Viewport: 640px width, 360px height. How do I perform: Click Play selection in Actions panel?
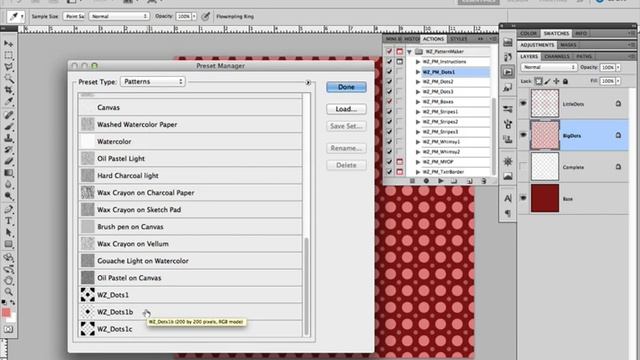[x=440, y=181]
